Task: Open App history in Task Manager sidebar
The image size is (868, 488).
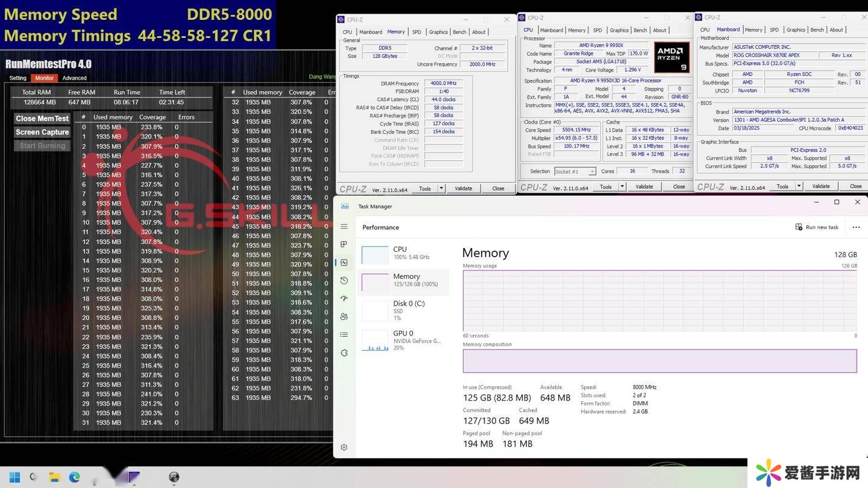Action: coord(344,280)
